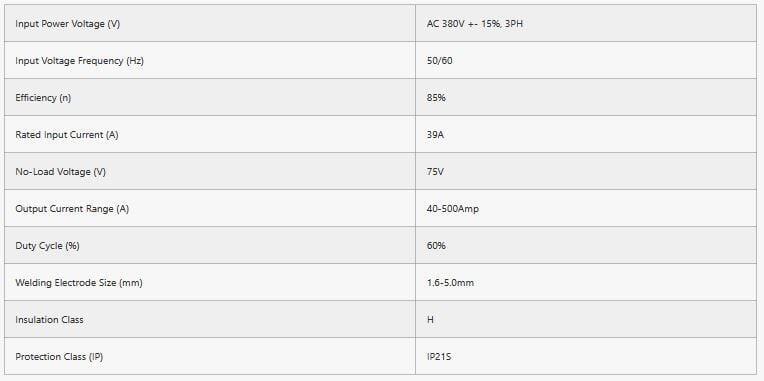This screenshot has width=764, height=381.
Task: Click the Welding Electrode Size (mm) label
Action: click(x=79, y=283)
